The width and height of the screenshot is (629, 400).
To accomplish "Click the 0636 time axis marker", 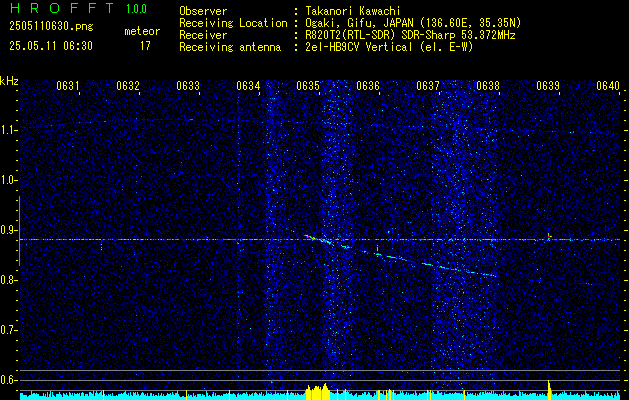I will tap(368, 86).
